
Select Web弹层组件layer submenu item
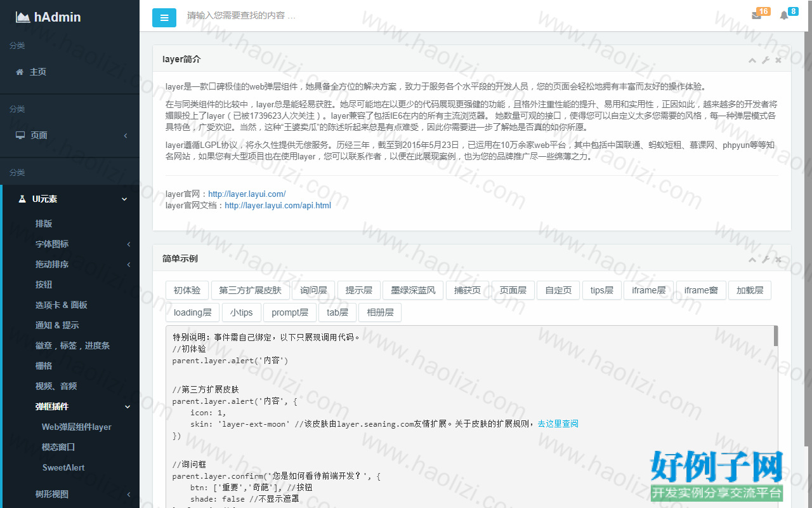77,427
